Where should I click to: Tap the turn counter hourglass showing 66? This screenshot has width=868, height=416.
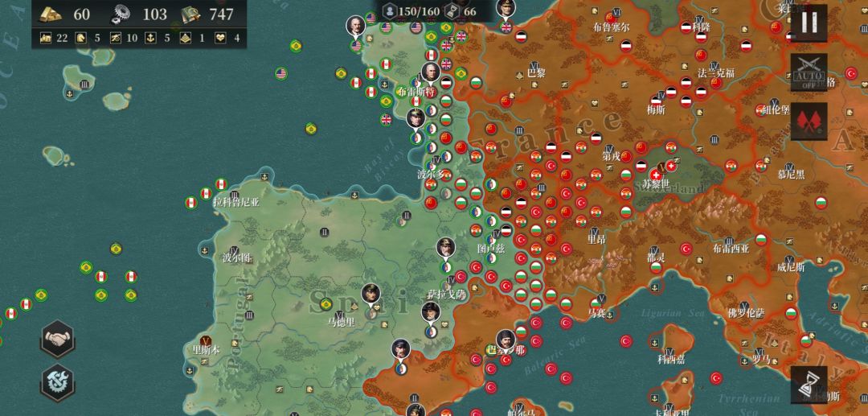pyautogui.click(x=451, y=10)
